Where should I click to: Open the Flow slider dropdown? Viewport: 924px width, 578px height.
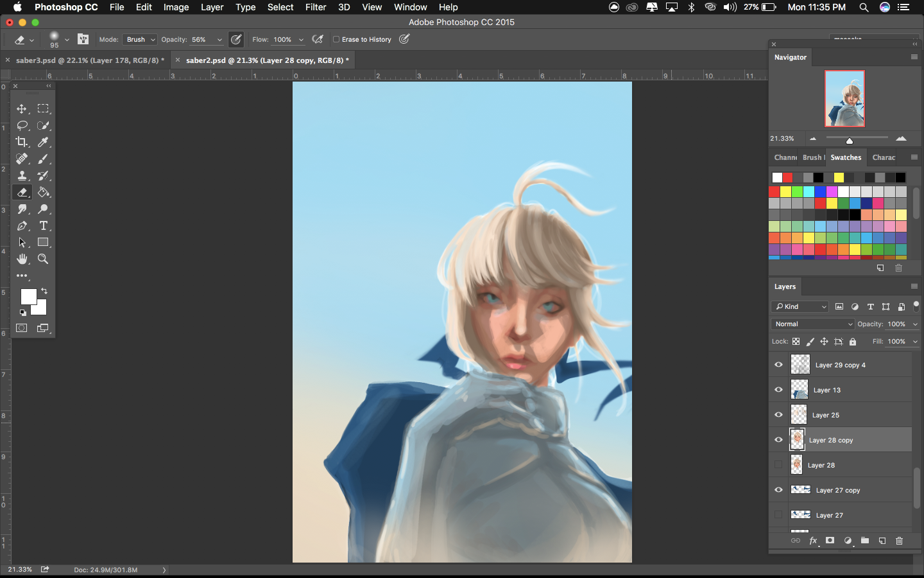coord(301,40)
